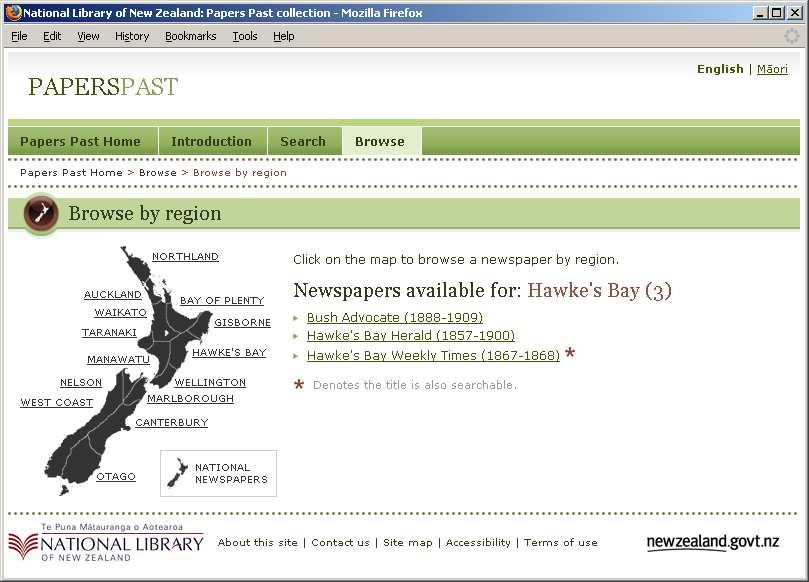Select the Canterbury region label
Viewport: 809px width, 582px height.
(x=172, y=423)
